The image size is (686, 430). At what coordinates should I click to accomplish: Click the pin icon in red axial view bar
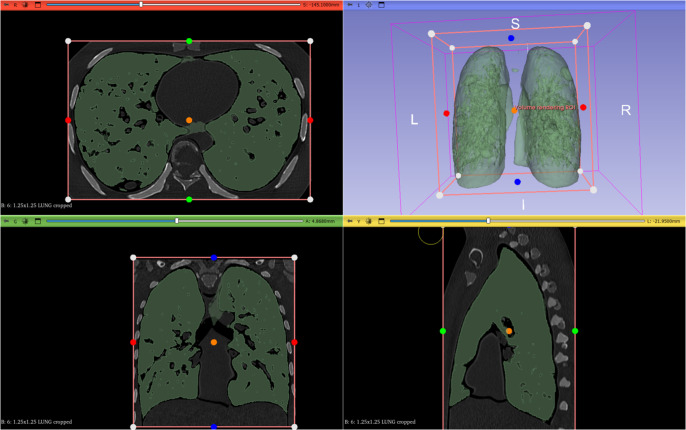click(x=6, y=5)
